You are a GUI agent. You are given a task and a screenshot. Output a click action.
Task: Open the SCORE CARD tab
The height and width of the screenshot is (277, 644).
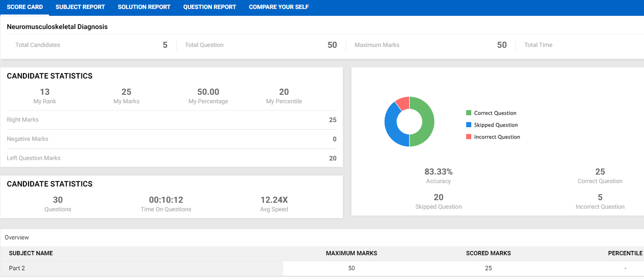pos(25,7)
